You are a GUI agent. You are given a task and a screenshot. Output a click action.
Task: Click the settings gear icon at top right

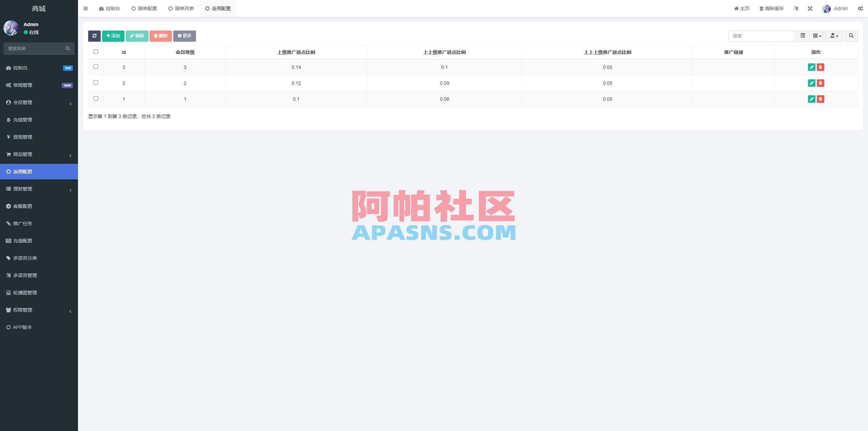(860, 8)
